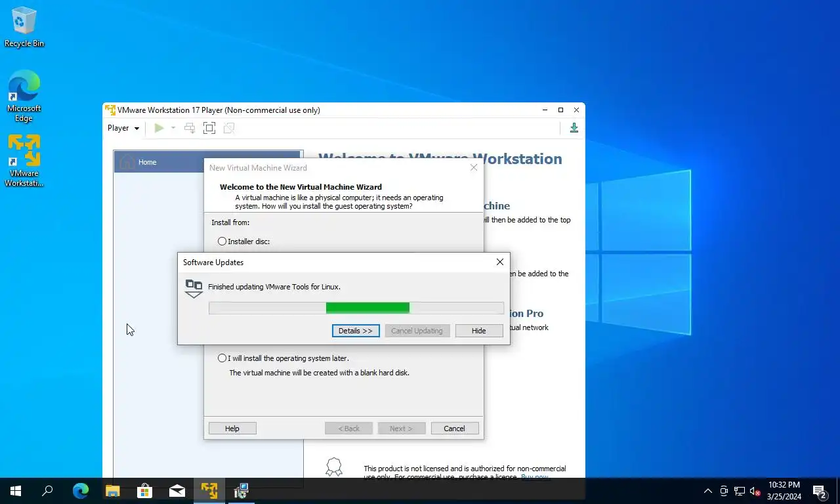Expand the power options arrow beside play

(x=173, y=128)
